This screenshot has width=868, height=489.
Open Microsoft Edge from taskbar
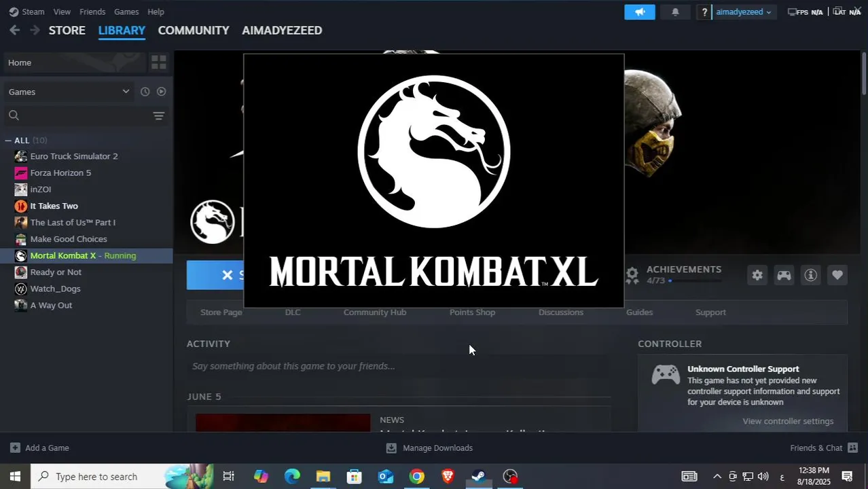(x=292, y=477)
